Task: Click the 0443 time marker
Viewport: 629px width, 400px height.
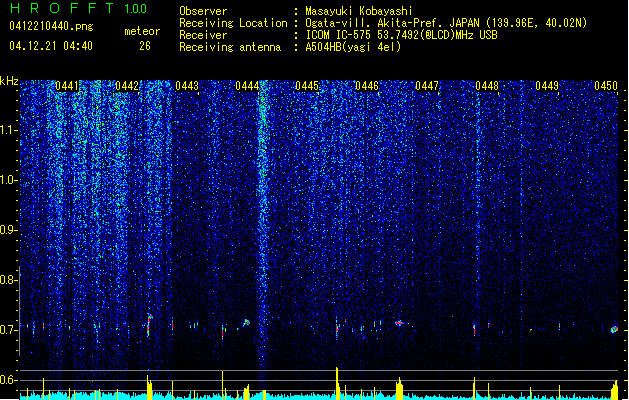Action: point(187,86)
